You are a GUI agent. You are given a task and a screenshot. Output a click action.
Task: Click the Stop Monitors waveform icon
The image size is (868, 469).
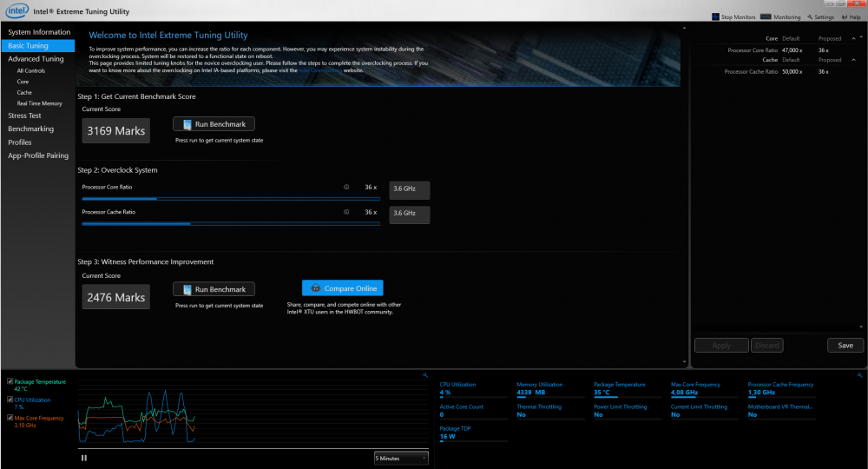(x=715, y=17)
